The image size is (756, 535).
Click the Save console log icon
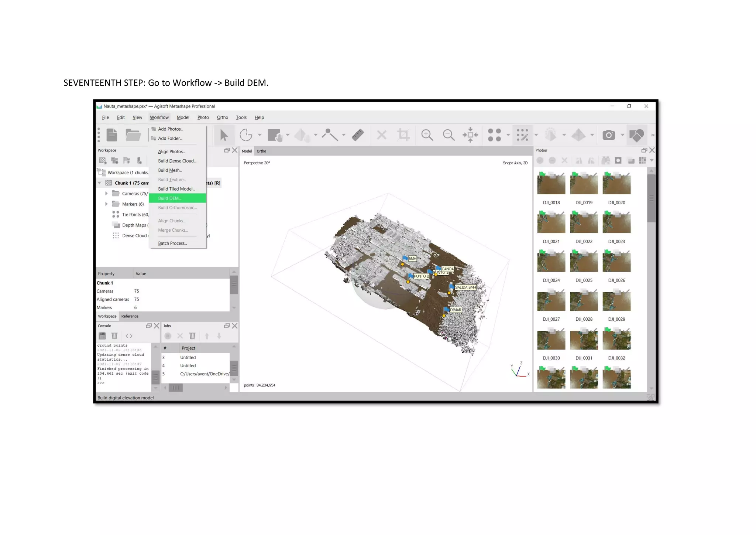pyautogui.click(x=102, y=336)
